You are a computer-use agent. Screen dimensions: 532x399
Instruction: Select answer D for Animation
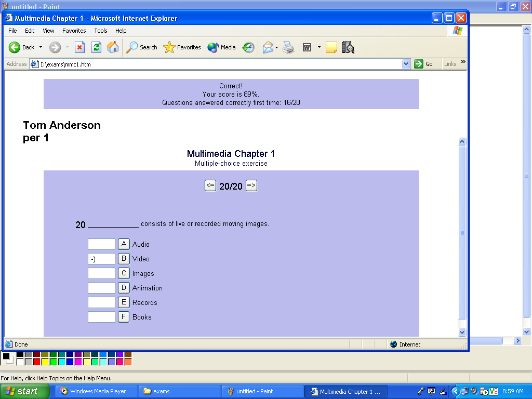click(124, 288)
